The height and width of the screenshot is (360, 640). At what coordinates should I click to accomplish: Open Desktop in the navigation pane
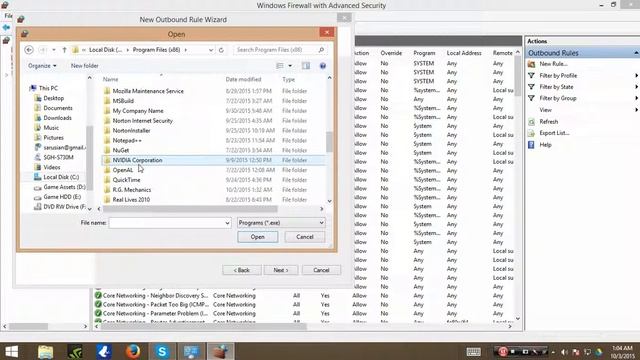coord(53,98)
